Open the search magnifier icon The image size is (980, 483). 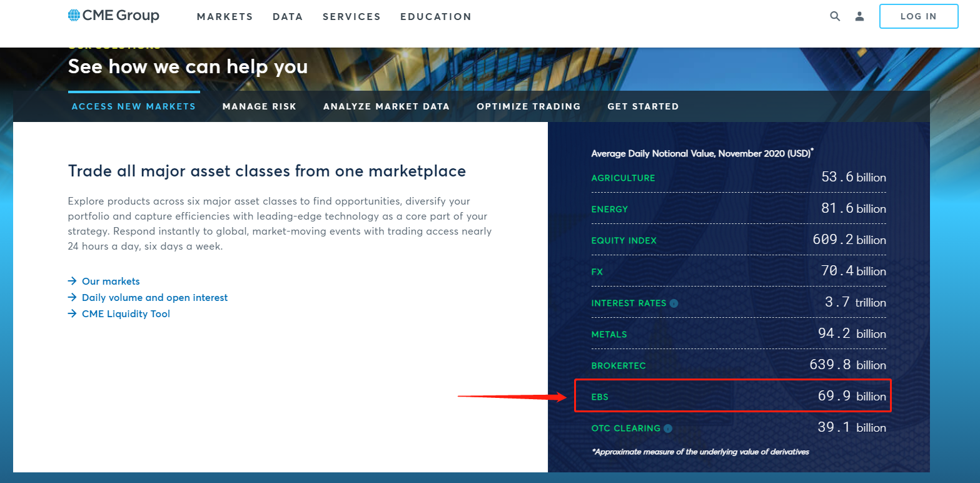coord(835,16)
